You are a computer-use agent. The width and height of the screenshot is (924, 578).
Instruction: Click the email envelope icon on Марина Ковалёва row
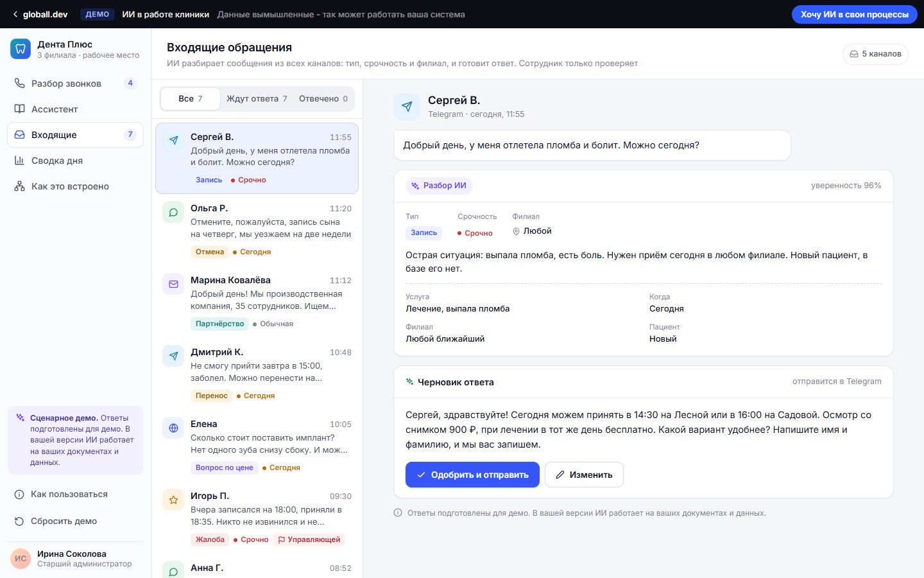pyautogui.click(x=173, y=284)
